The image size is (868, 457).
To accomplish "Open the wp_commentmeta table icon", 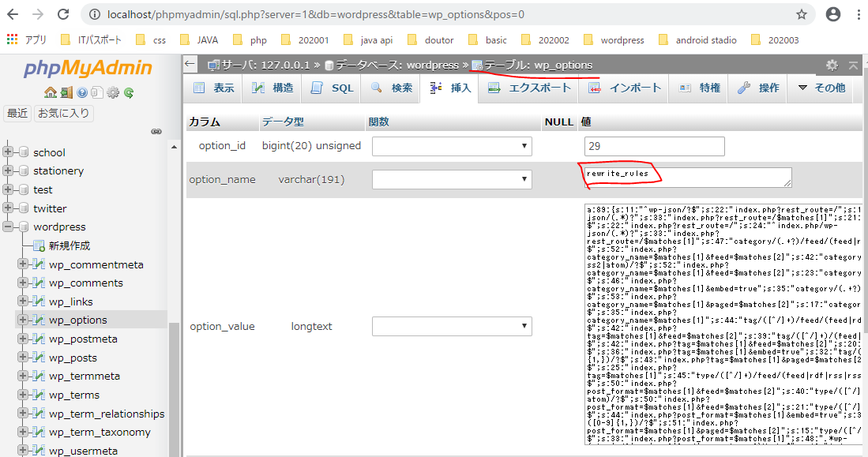I will tap(39, 264).
